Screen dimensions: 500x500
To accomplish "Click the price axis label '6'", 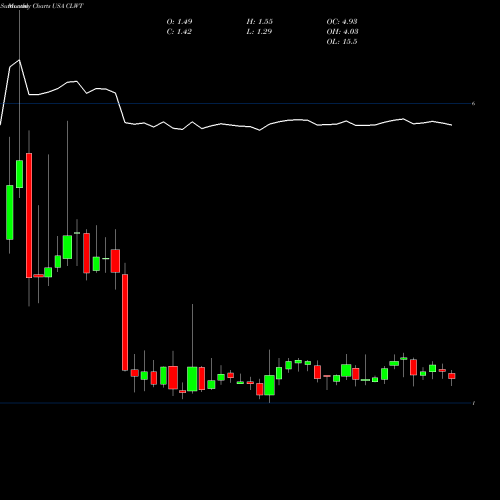I will (473, 104).
